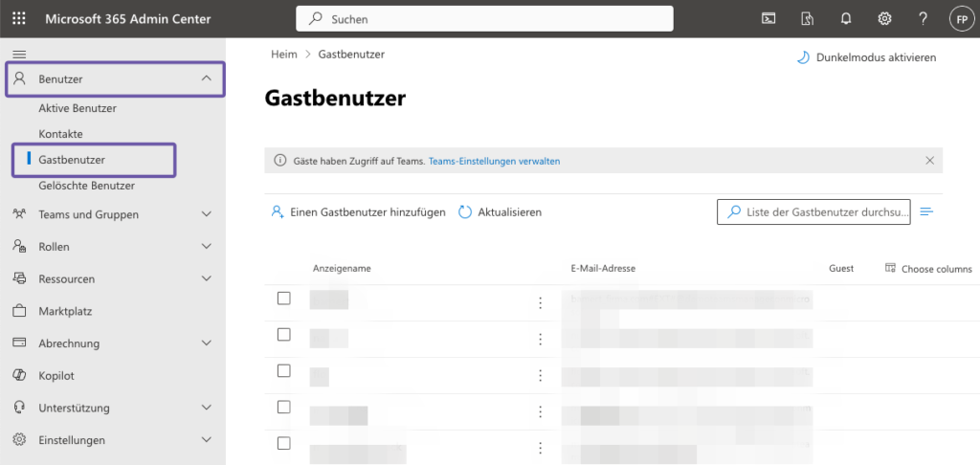Sort by E-Mail-Adresse column header
This screenshot has height=465, width=980.
click(603, 268)
